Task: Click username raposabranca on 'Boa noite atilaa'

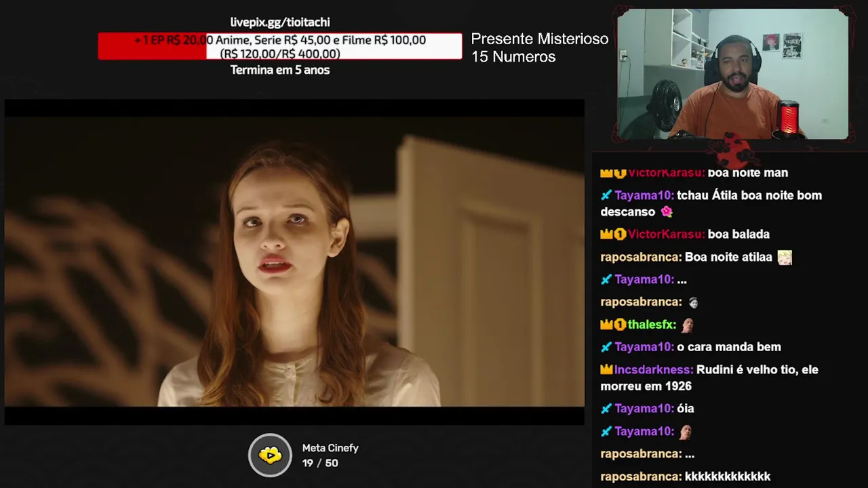Action: [641, 257]
